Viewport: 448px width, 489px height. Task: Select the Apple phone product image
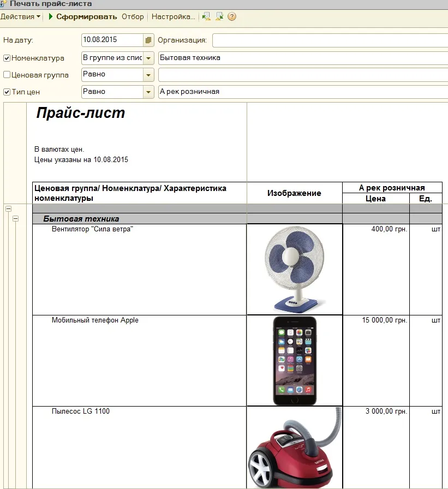pos(295,361)
